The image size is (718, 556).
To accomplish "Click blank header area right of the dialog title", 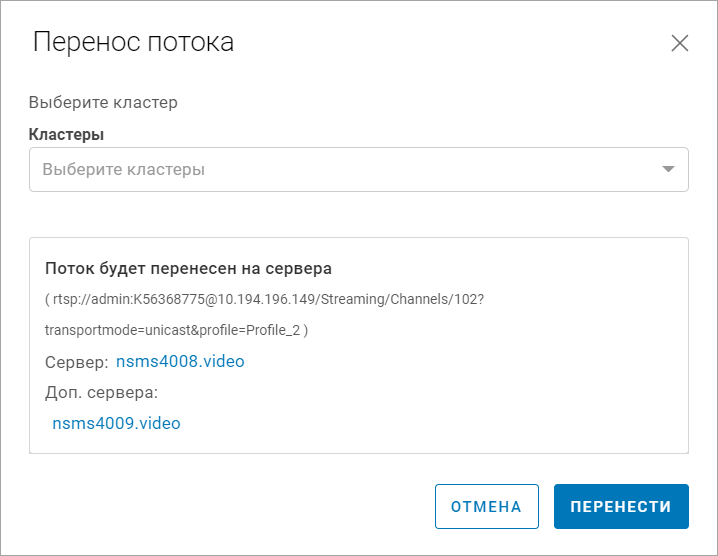I will coord(450,43).
